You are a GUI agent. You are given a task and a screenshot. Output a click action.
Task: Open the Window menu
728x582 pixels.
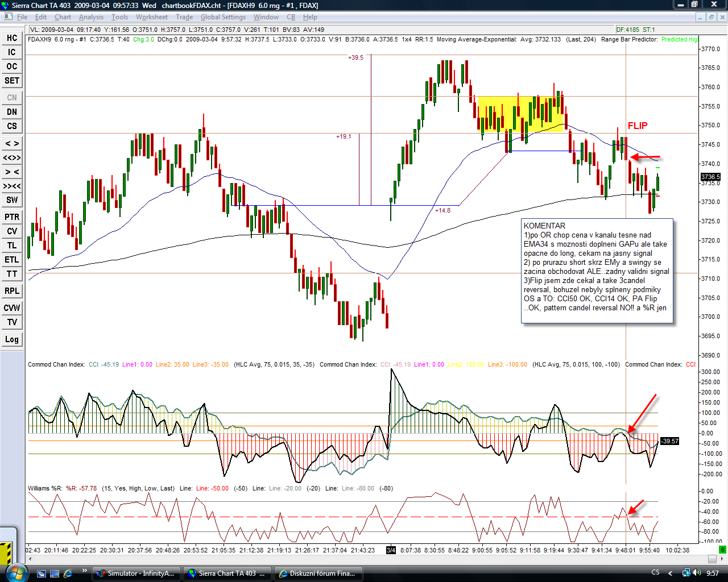(266, 17)
